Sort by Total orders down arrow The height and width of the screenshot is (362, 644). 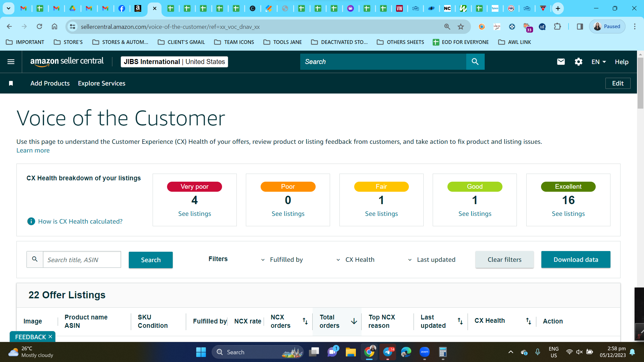pyautogui.click(x=354, y=321)
